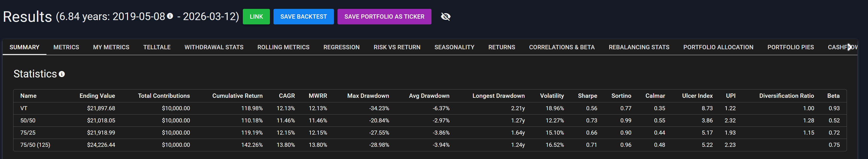Select the 75/50 (125) portfolio row name

[35, 145]
